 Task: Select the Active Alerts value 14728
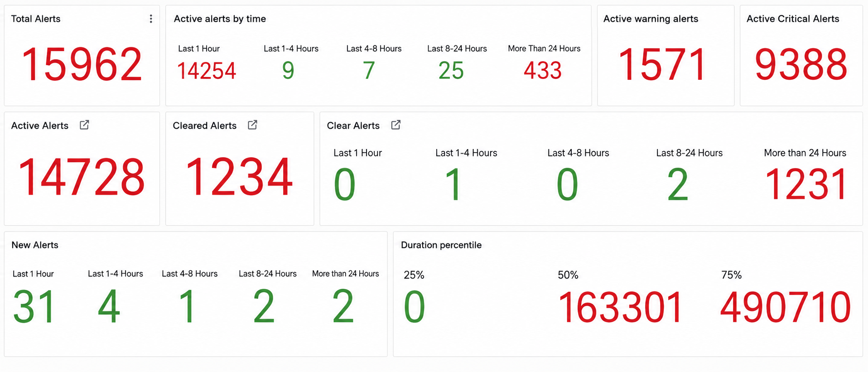[82, 177]
